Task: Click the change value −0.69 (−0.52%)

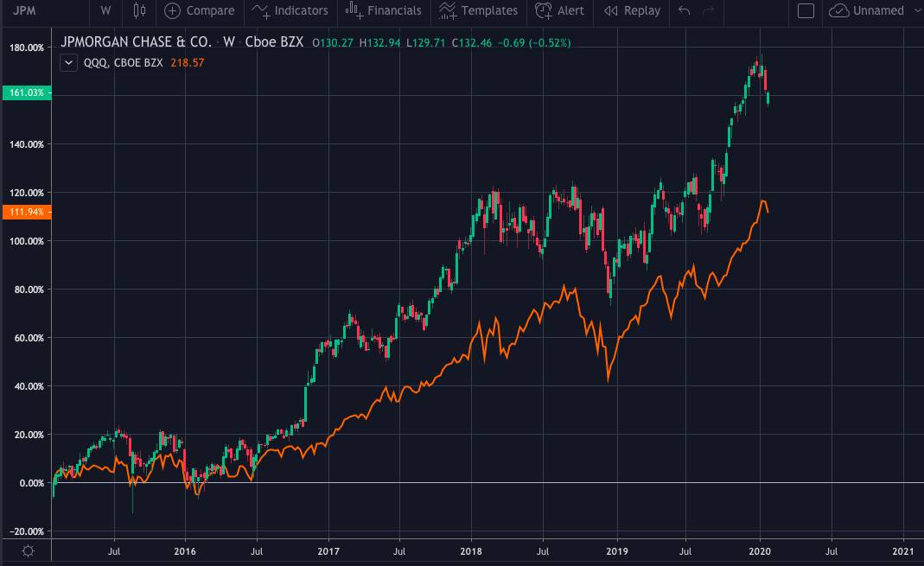Action: pos(534,43)
